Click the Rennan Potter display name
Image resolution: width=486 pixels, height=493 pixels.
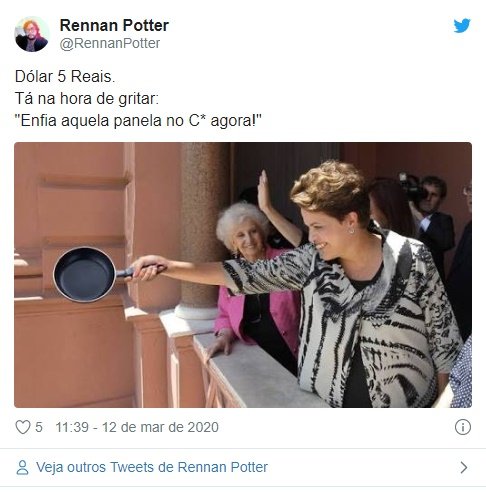114,25
